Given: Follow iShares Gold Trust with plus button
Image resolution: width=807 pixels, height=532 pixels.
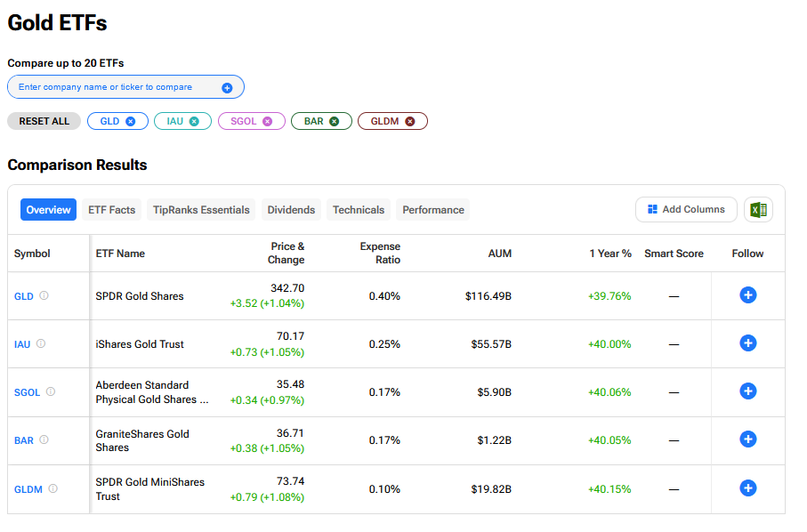Looking at the screenshot, I should (747, 343).
